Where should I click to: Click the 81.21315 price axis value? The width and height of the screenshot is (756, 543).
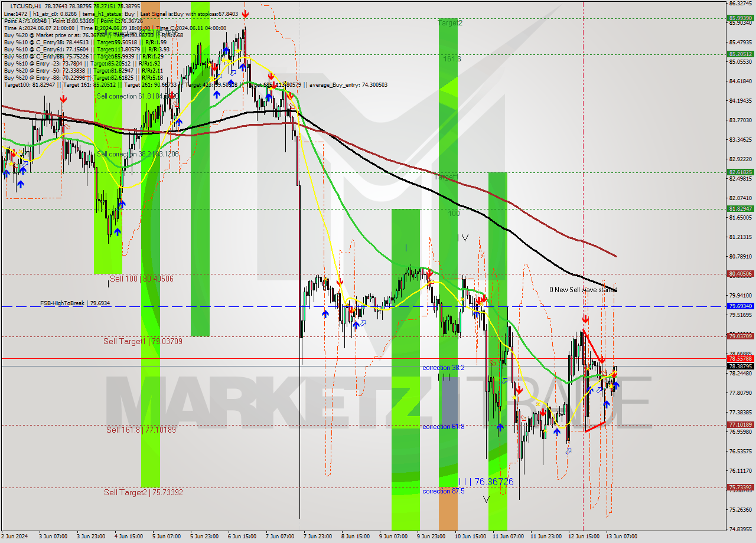[x=741, y=237]
